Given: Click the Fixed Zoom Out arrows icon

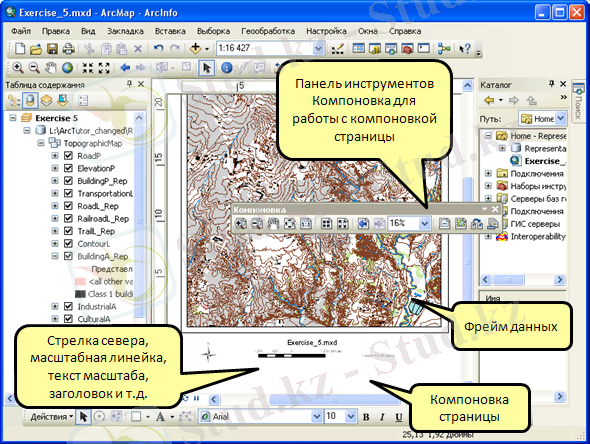Looking at the screenshot, I should pos(104,68).
